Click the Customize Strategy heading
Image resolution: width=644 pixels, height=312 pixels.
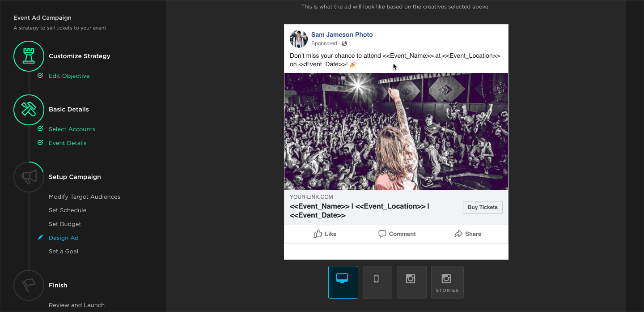click(80, 56)
